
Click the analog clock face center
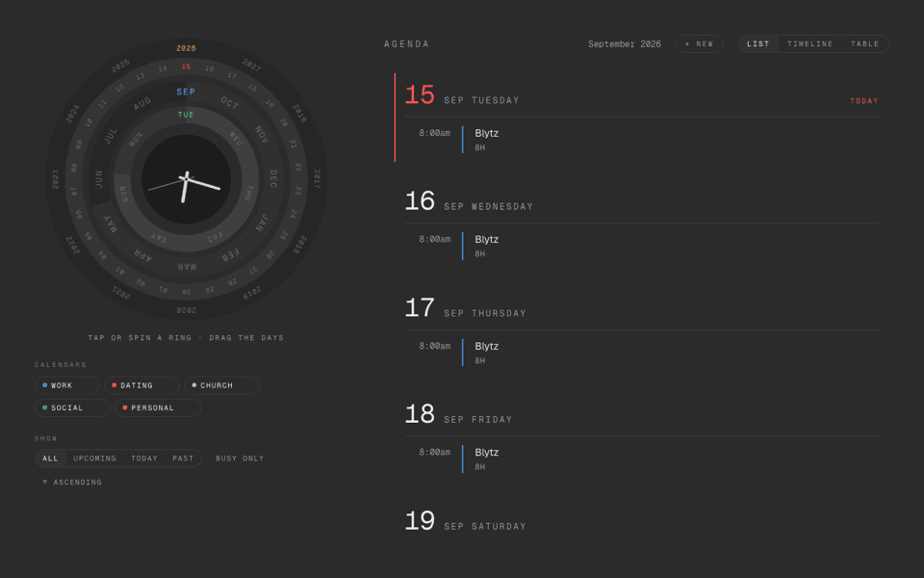[186, 179]
